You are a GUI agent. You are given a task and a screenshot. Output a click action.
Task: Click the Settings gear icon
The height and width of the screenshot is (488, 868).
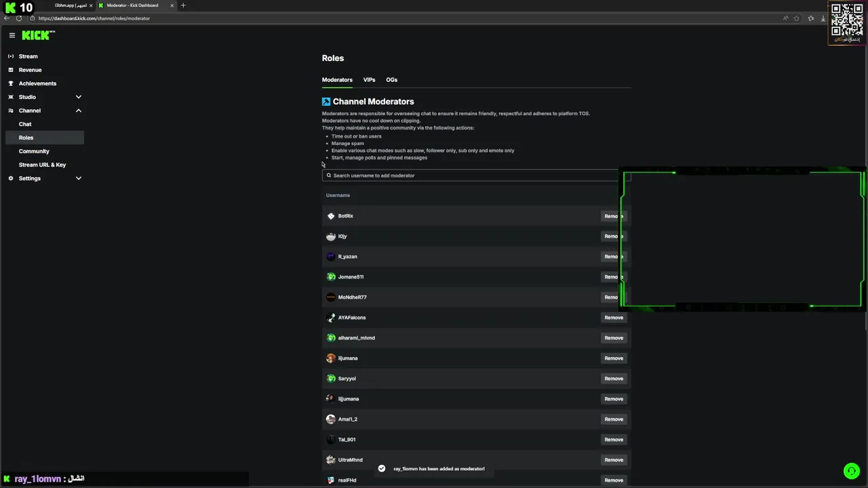[11, 178]
